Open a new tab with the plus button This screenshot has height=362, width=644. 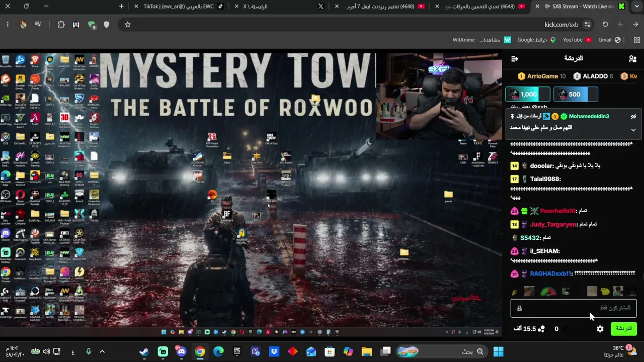[121, 7]
